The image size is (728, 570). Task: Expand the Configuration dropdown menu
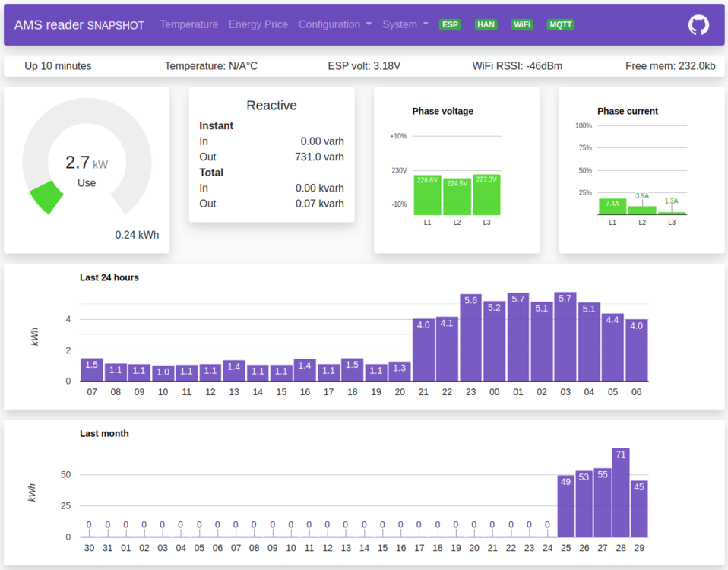pyautogui.click(x=335, y=24)
